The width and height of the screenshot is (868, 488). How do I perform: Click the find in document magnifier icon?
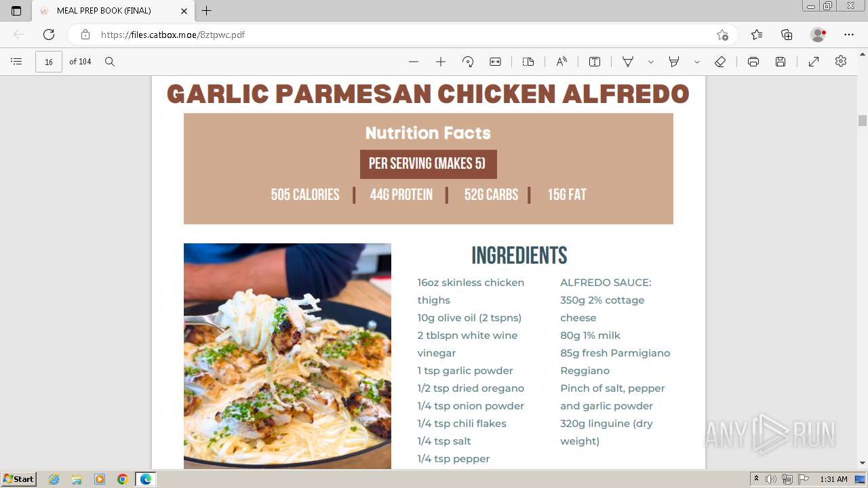[x=110, y=62]
